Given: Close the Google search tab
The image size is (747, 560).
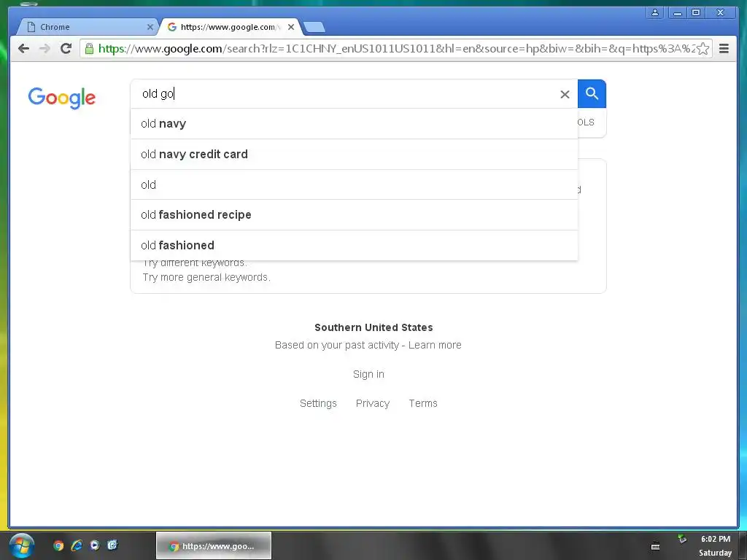Looking at the screenshot, I should [291, 27].
